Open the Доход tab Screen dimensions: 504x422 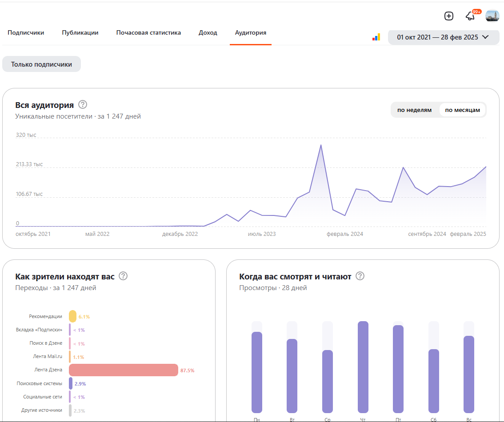coord(208,32)
